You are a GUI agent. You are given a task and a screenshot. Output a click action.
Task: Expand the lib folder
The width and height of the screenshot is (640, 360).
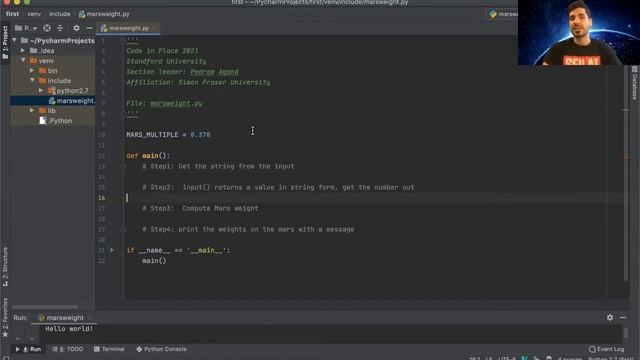(32, 111)
